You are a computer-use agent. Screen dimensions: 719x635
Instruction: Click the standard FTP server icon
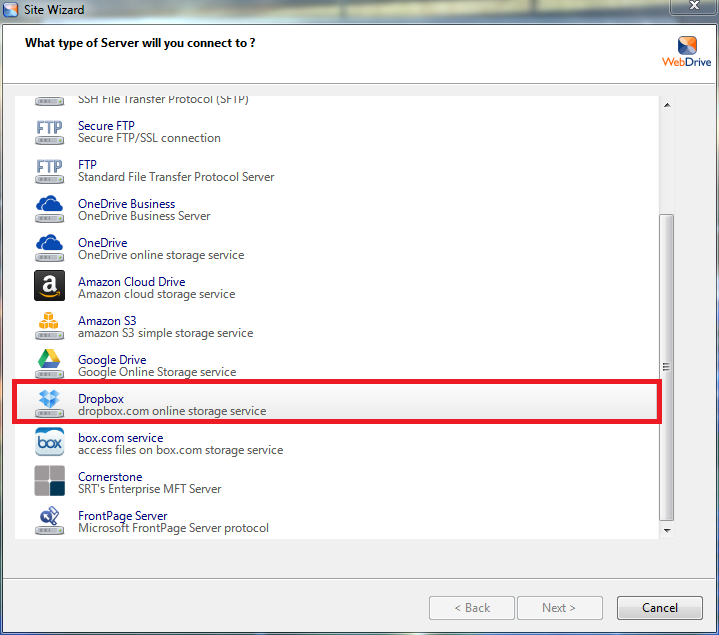(49, 171)
